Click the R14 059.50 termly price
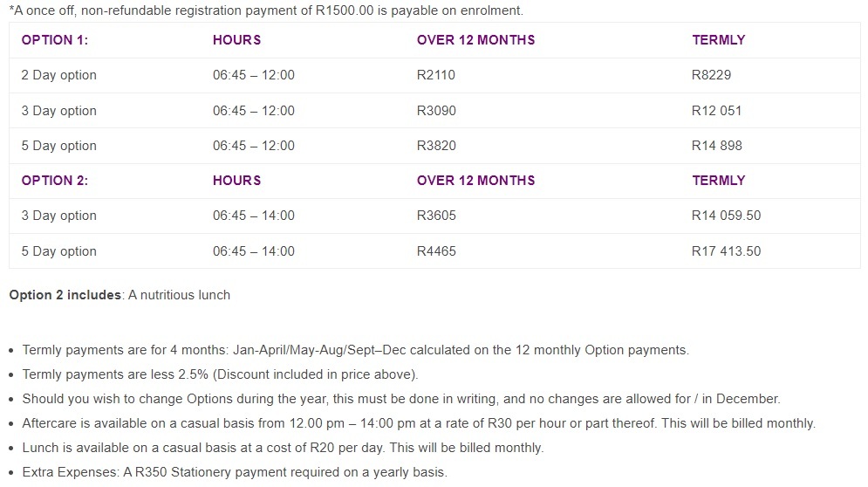Viewport: 868px width, 487px height. coord(727,216)
